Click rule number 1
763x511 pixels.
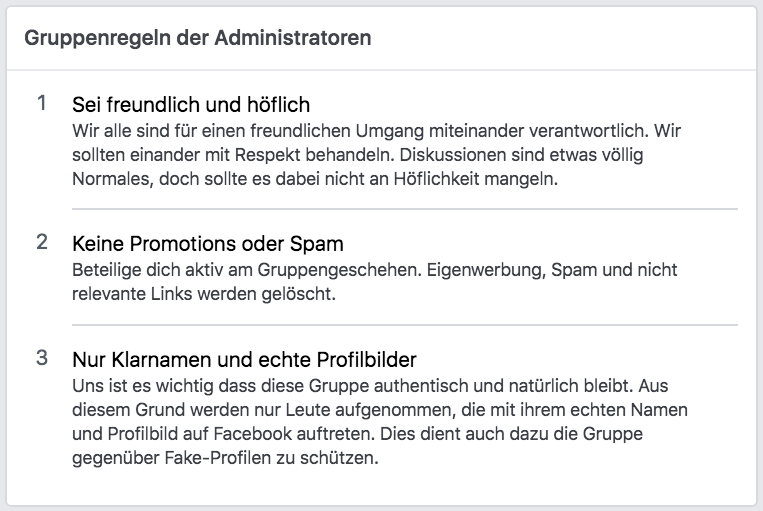pyautogui.click(x=42, y=103)
